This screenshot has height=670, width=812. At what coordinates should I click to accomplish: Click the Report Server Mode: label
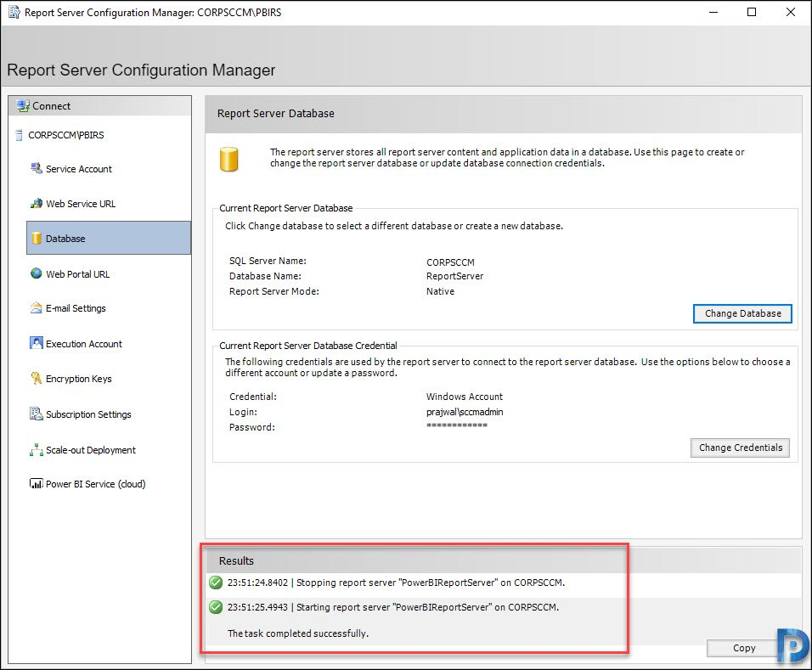[274, 291]
